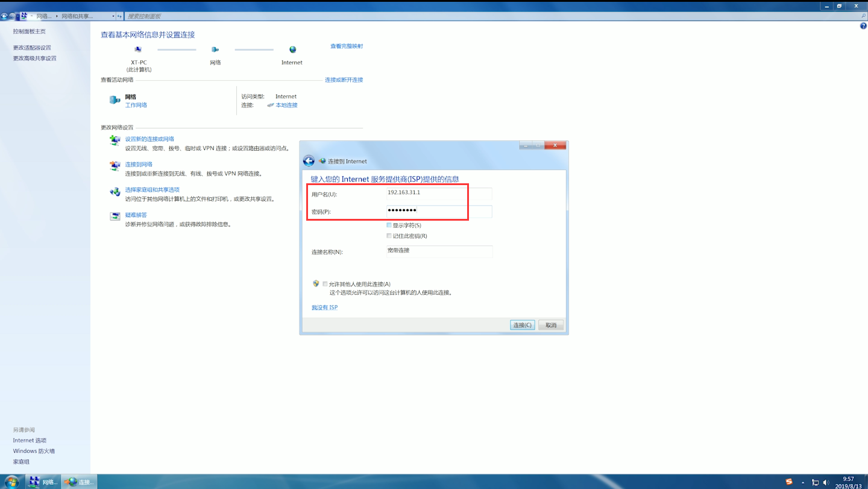Switch to the 网络... taskbar window

42,482
